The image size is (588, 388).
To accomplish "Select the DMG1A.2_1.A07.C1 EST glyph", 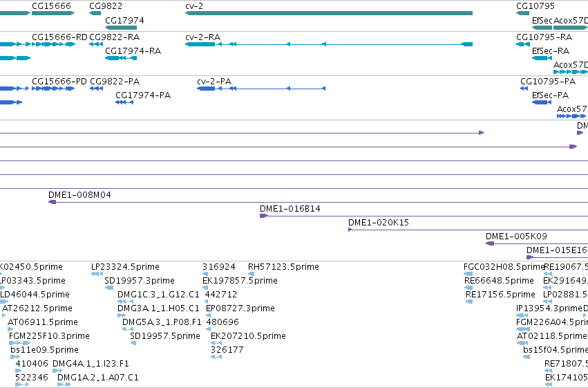I will click(x=64, y=385).
